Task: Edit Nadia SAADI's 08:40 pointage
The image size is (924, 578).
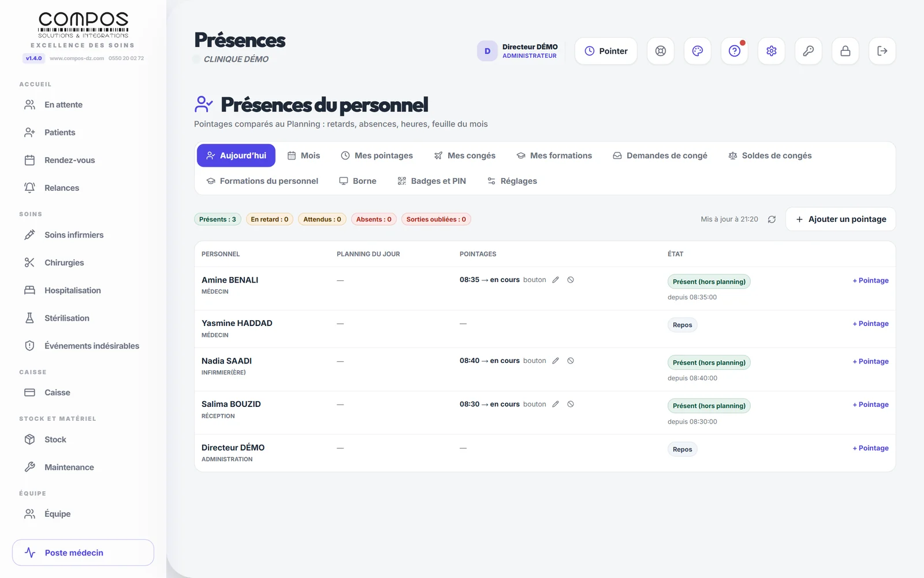Action: [x=556, y=361]
